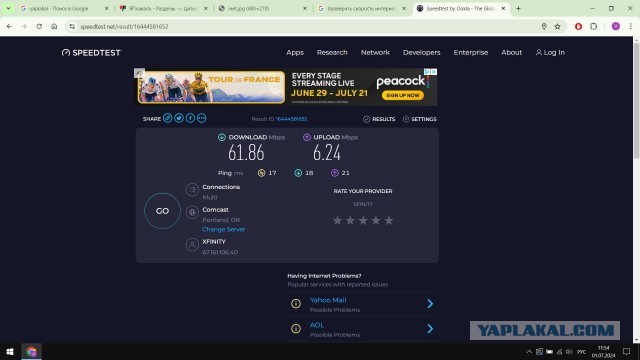Click the Change Server link
640x360 pixels.
tap(223, 229)
